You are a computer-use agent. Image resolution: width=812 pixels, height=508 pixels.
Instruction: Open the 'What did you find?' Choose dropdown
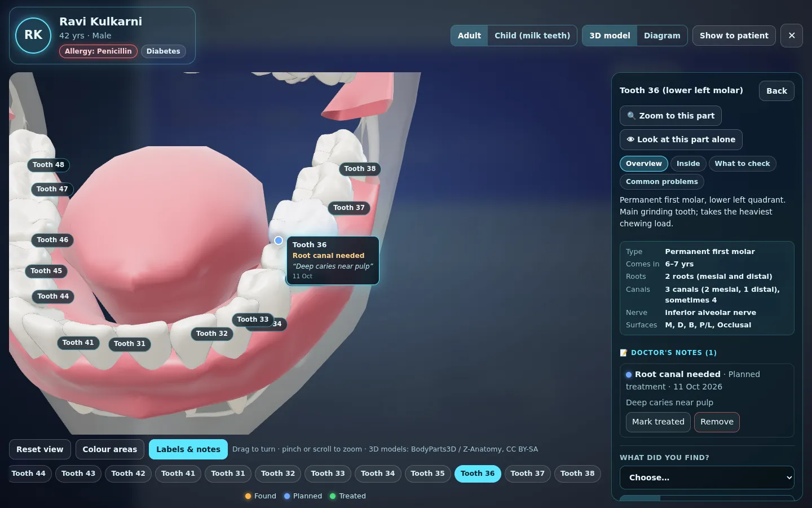click(x=707, y=478)
